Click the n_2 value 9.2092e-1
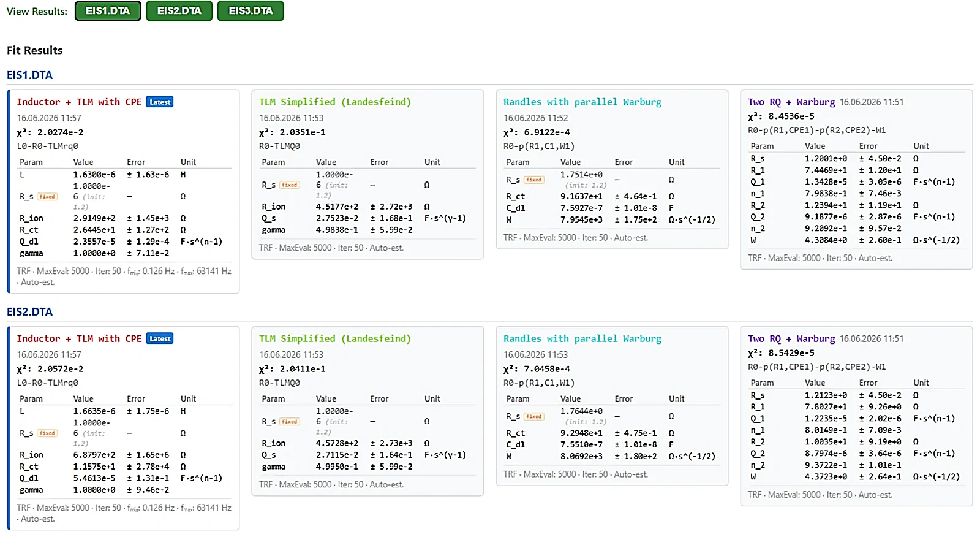 [826, 229]
